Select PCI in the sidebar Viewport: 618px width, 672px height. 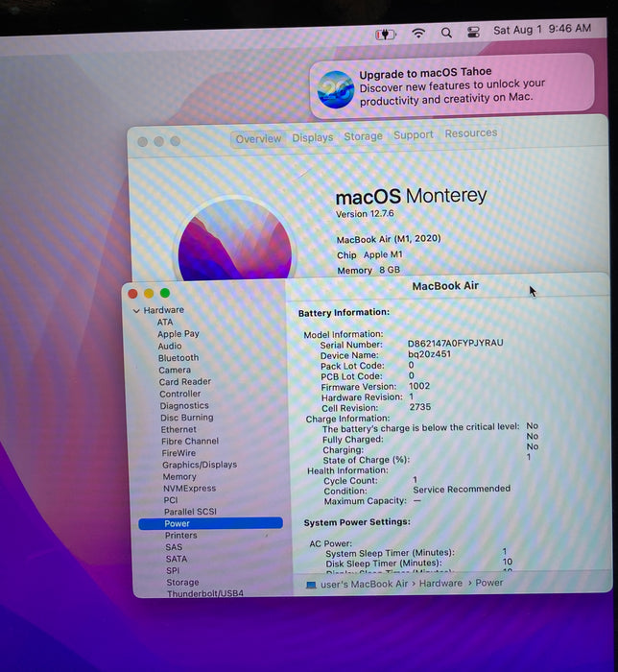pyautogui.click(x=171, y=500)
